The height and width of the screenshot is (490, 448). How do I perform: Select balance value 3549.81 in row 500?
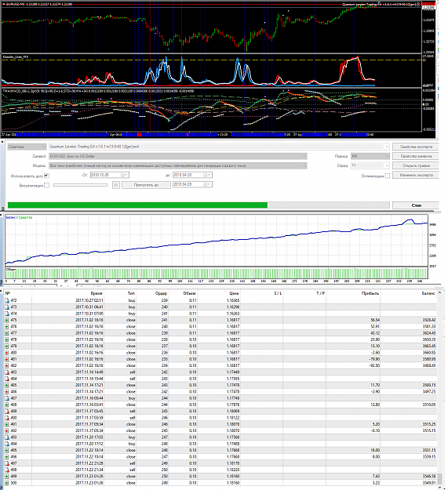[429, 483]
